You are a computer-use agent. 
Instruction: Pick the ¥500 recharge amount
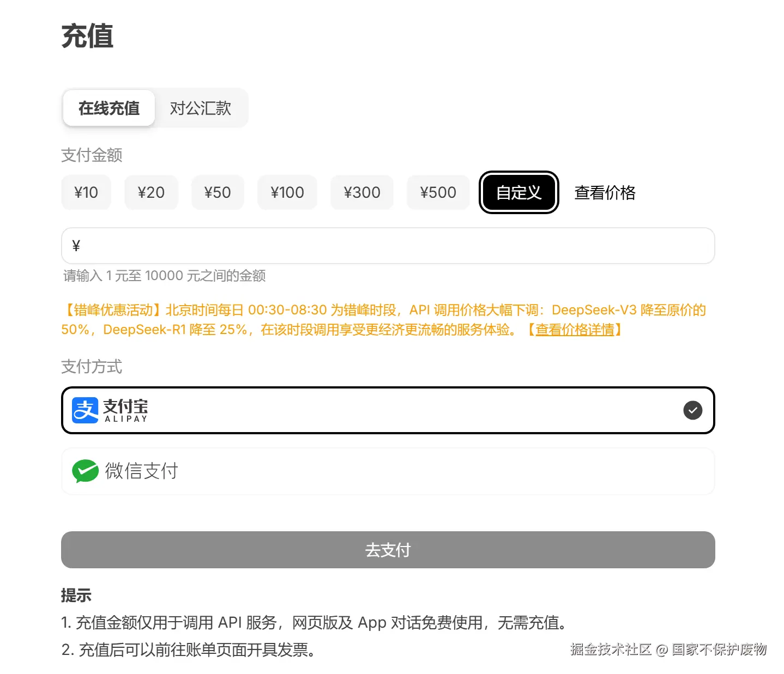point(438,192)
